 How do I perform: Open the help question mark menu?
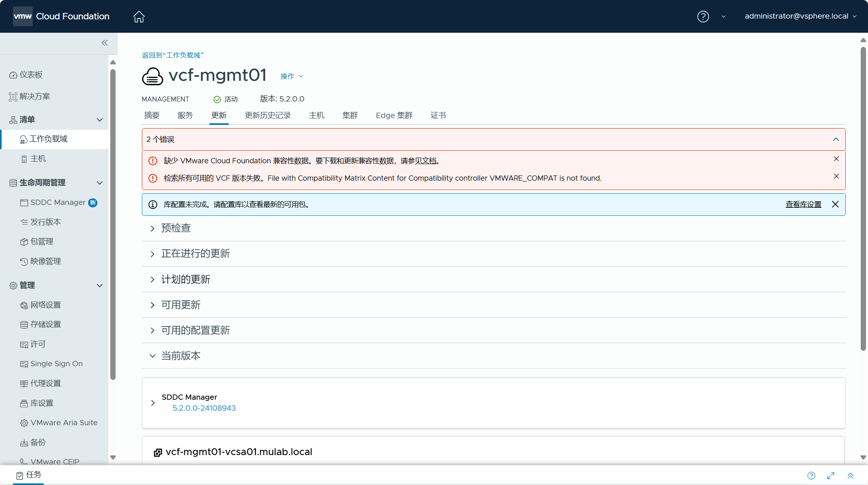(x=703, y=17)
